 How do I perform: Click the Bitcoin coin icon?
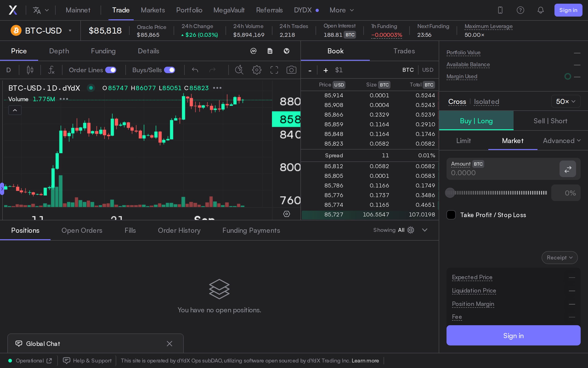coord(16,31)
